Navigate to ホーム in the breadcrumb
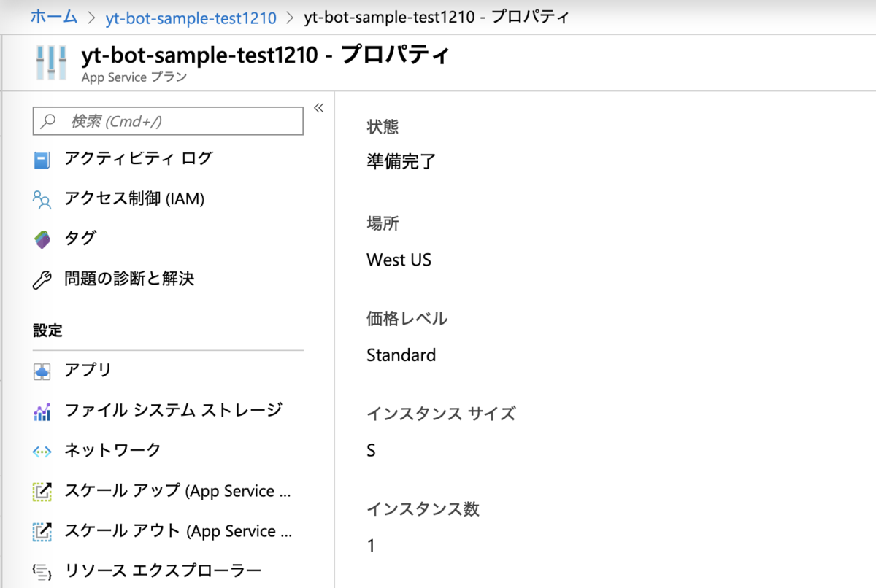 [53, 18]
